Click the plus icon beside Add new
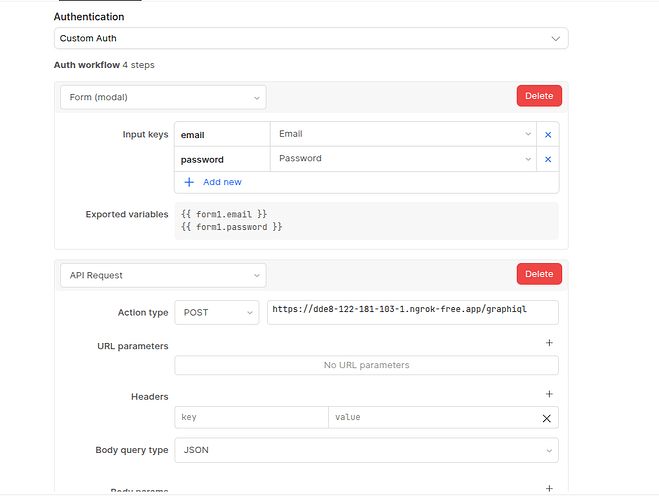Screen dimensions: 659x500 pyautogui.click(x=189, y=182)
